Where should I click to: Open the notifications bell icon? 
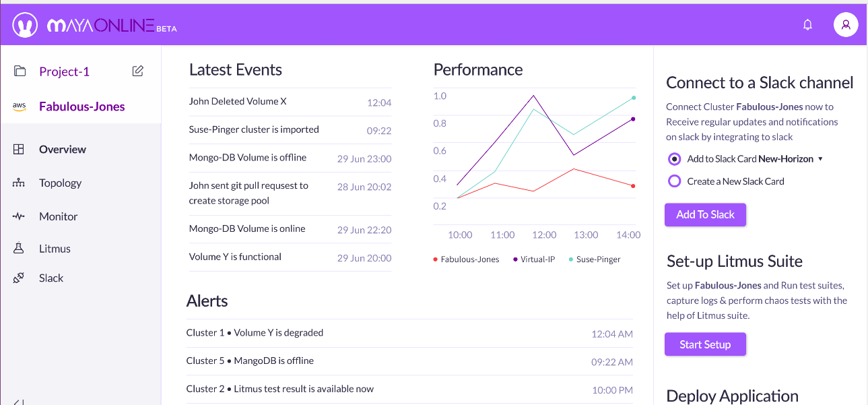click(808, 25)
